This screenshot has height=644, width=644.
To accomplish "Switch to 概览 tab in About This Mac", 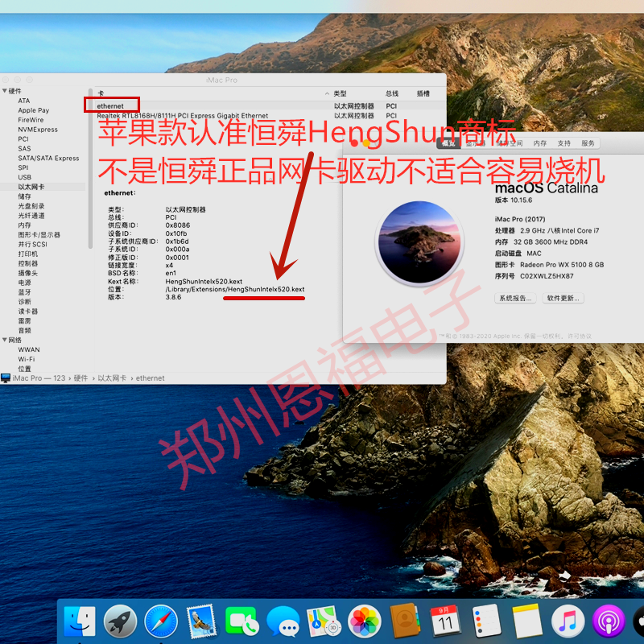I will [x=448, y=143].
